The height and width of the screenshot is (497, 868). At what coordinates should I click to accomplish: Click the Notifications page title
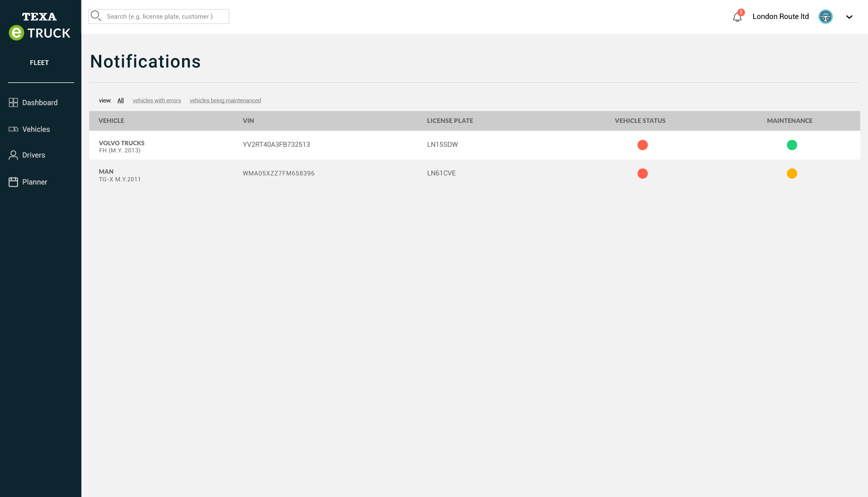[146, 62]
